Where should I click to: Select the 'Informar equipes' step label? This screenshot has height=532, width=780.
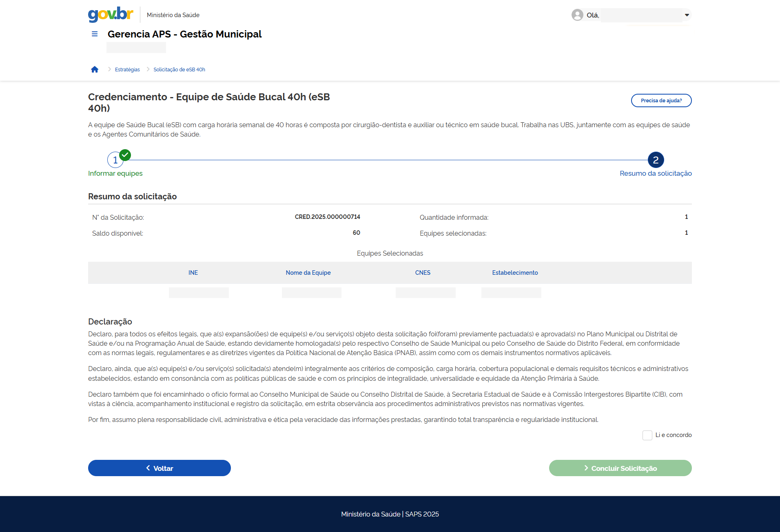point(115,174)
